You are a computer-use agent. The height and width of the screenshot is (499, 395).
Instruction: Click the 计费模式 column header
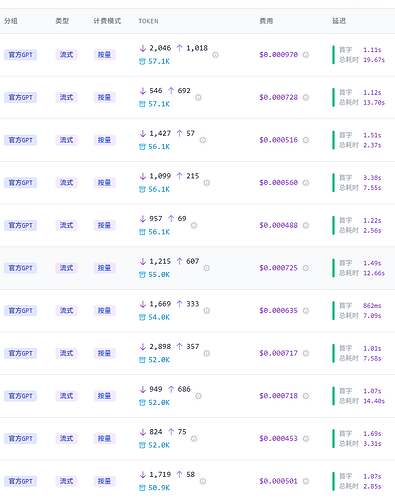coord(107,21)
